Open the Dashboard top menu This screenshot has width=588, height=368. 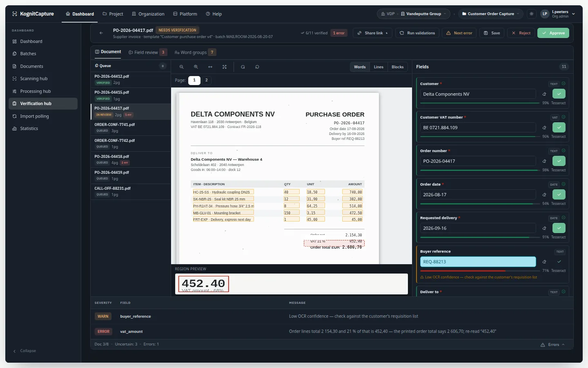pyautogui.click(x=80, y=14)
